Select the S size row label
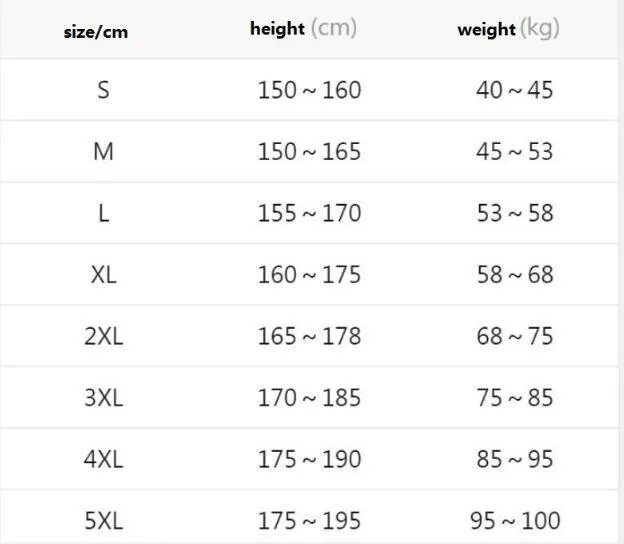Viewport: 624px width, 544px height. point(103,90)
